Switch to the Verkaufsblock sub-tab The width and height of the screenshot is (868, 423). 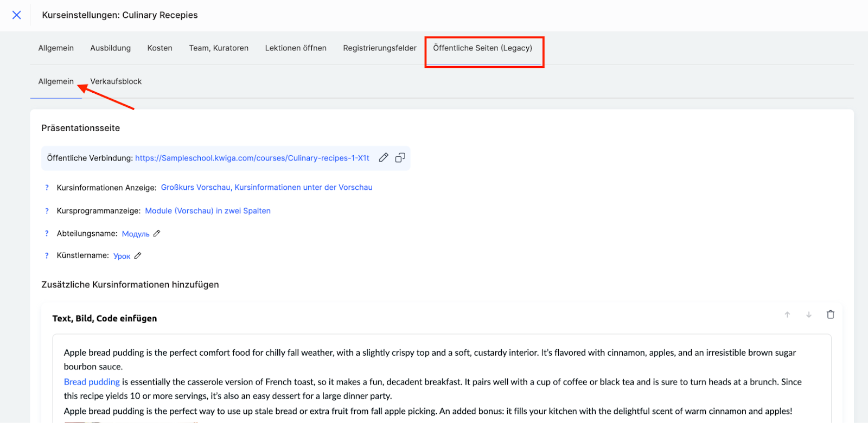pyautogui.click(x=116, y=81)
